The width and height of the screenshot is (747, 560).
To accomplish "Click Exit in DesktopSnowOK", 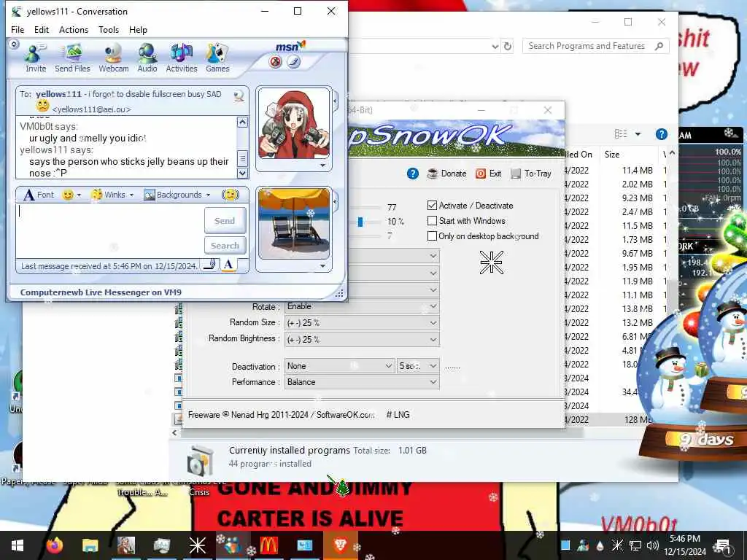I will click(488, 174).
